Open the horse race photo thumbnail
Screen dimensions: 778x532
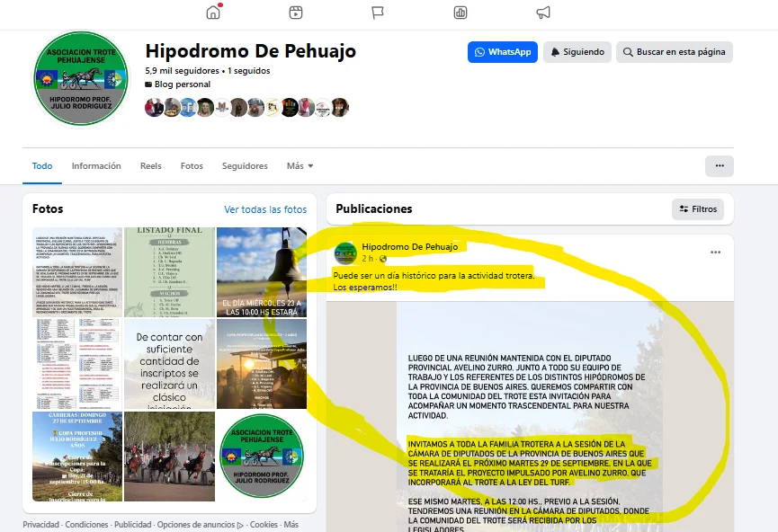coord(170,457)
